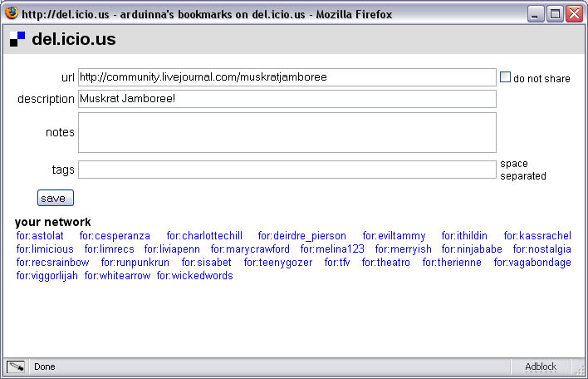Select for:theatro tag link
Image resolution: width=588 pixels, height=379 pixels.
[386, 263]
